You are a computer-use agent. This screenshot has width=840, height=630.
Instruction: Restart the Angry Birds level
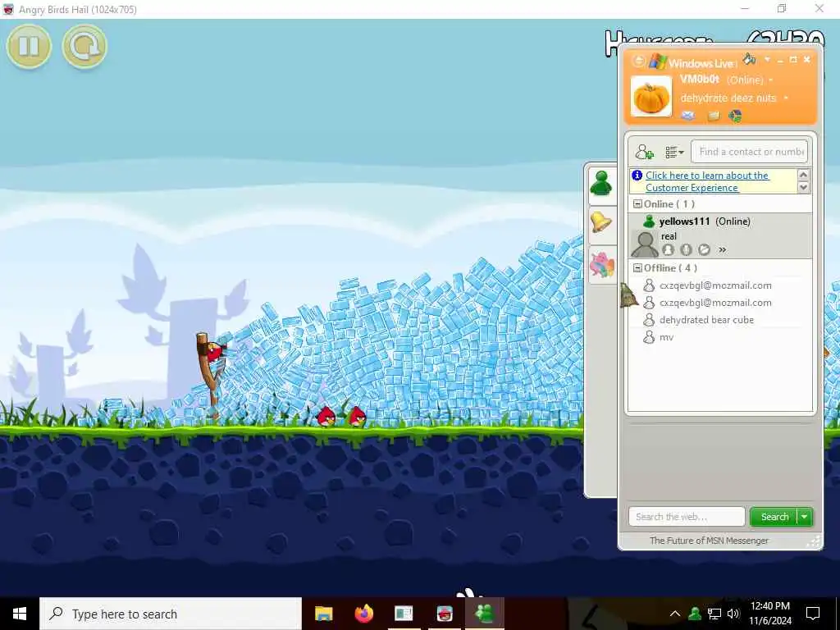click(84, 46)
